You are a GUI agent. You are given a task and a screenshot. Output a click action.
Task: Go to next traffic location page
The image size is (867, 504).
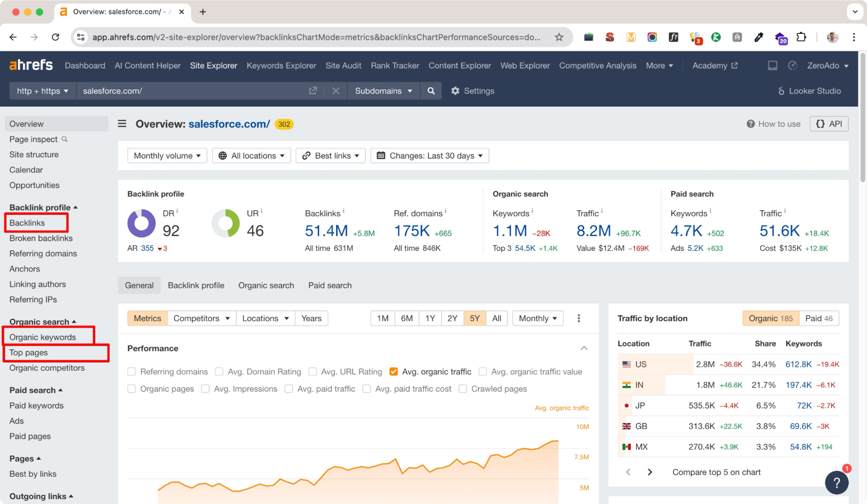pos(650,472)
